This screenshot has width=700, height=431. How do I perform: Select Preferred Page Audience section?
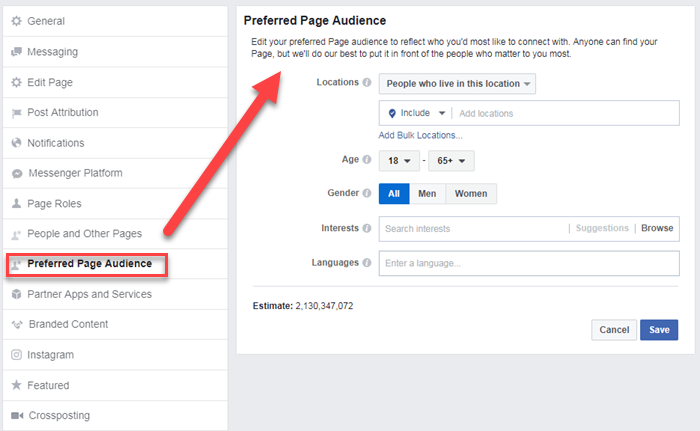pyautogui.click(x=115, y=264)
